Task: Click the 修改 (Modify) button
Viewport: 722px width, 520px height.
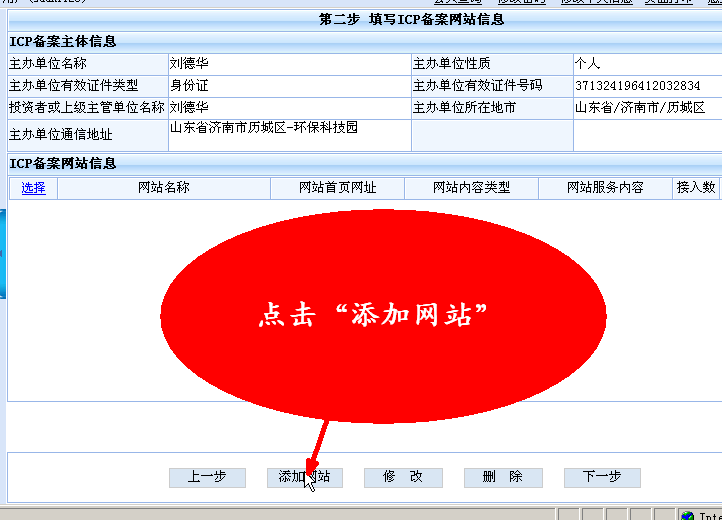Action: click(x=402, y=477)
